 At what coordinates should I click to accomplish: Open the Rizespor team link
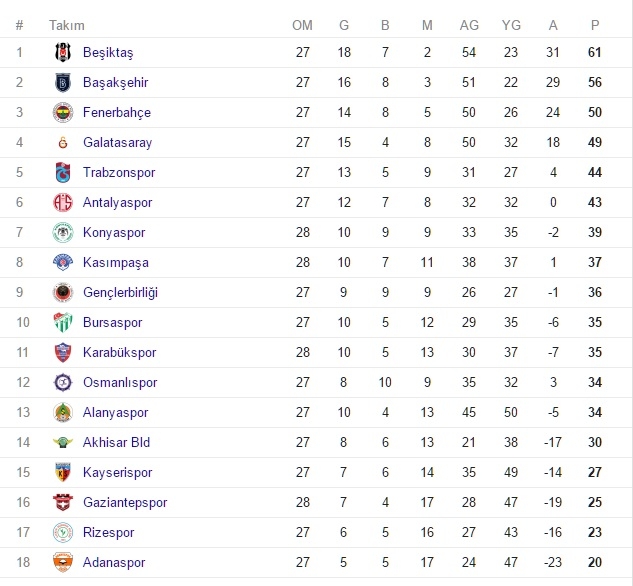[x=108, y=533]
